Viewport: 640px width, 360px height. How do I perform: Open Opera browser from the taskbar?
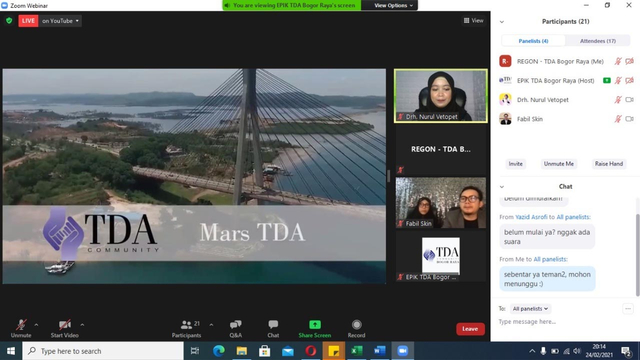tap(311, 351)
